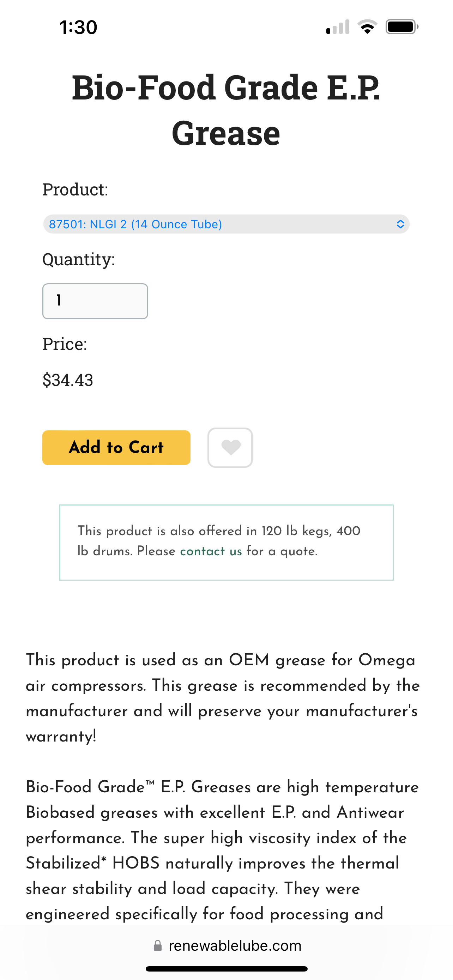Tap the renewablelube.com address bar
The width and height of the screenshot is (453, 980).
pos(227,945)
